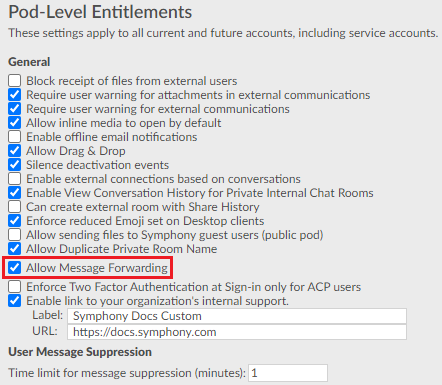Screen dimensions: 442x385
Task: Allow sending files to Symphony guest users
Action: tap(15, 235)
